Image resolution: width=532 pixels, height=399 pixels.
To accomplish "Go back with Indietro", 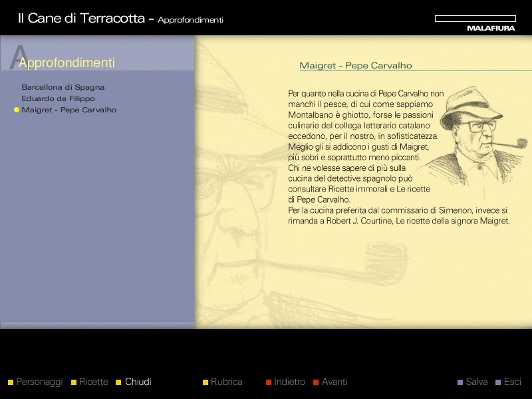I will [289, 382].
